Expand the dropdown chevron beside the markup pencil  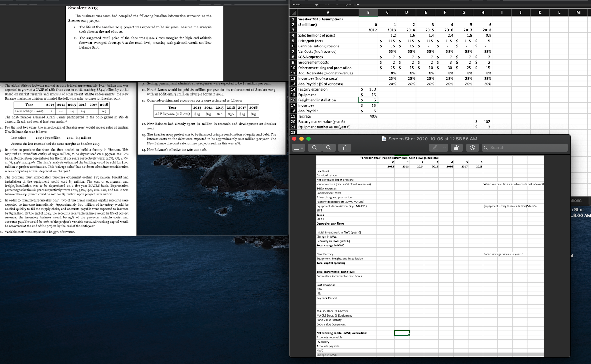tap(444, 147)
